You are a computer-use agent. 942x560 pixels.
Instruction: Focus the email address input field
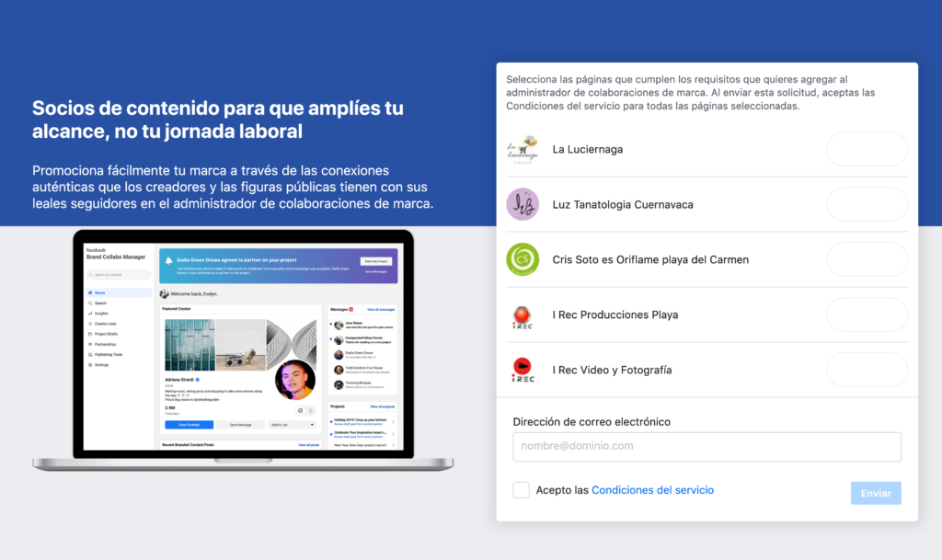tap(706, 446)
